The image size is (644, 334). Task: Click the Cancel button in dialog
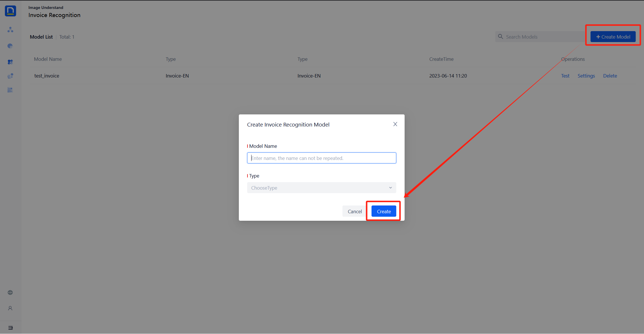tap(355, 211)
